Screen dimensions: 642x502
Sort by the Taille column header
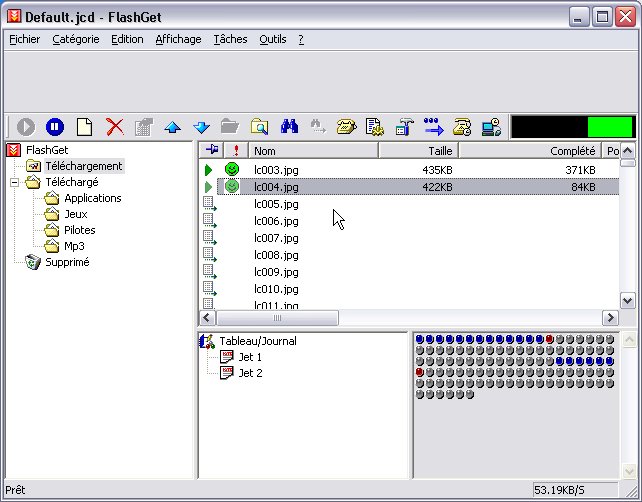pos(418,151)
